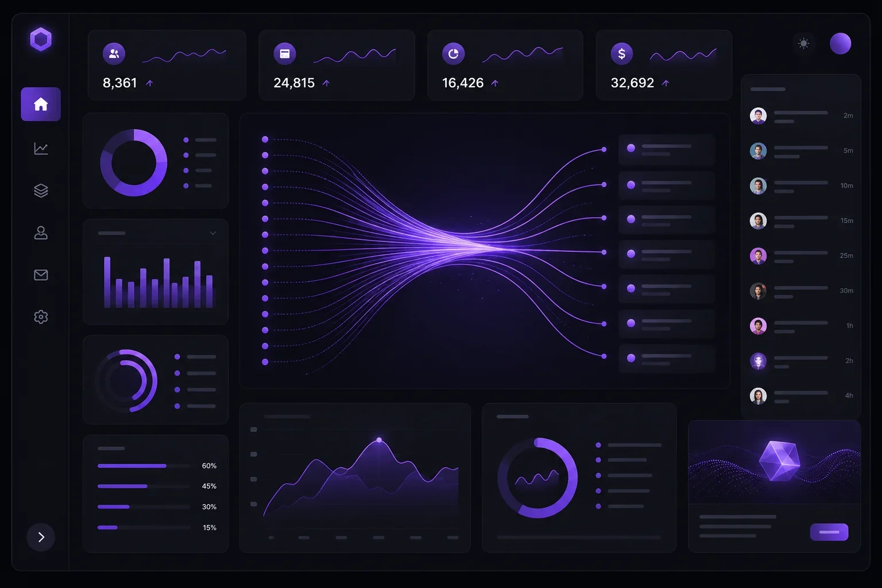Click the "30%" value label

pos(209,507)
